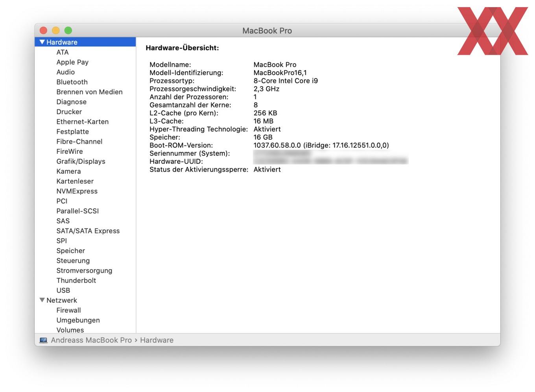
Task: Select the Hardware category in sidebar
Action: pyautogui.click(x=85, y=42)
